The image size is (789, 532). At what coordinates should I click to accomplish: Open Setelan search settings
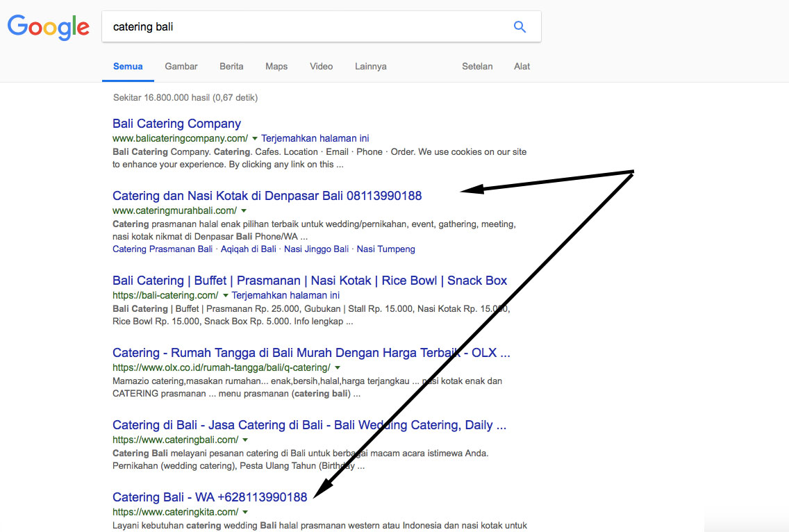click(477, 67)
